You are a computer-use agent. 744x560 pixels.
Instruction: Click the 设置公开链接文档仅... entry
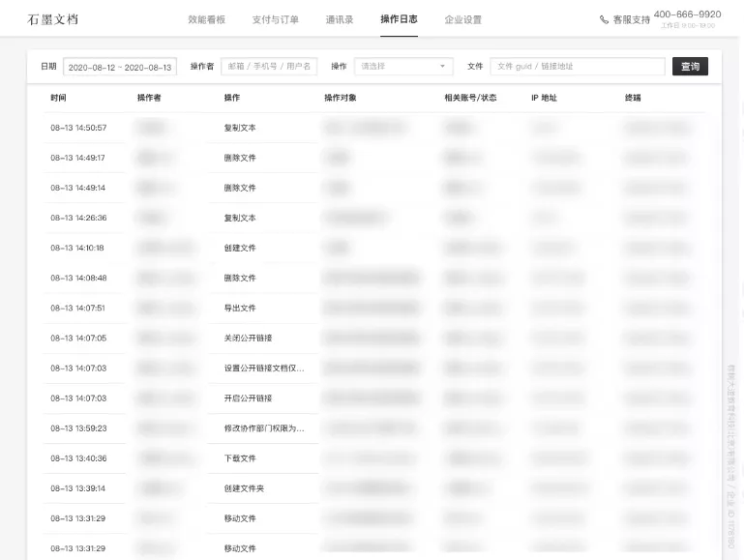click(x=264, y=368)
